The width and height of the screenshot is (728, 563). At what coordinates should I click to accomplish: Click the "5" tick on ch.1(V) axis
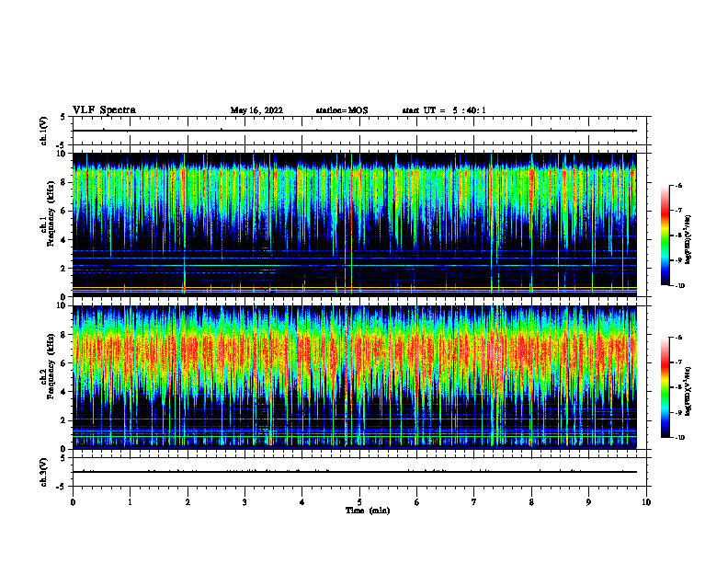[x=63, y=117]
